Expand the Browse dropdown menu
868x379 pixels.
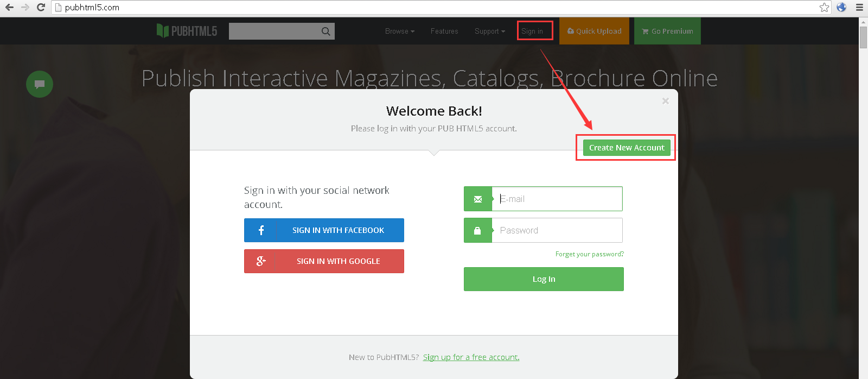[x=400, y=31]
